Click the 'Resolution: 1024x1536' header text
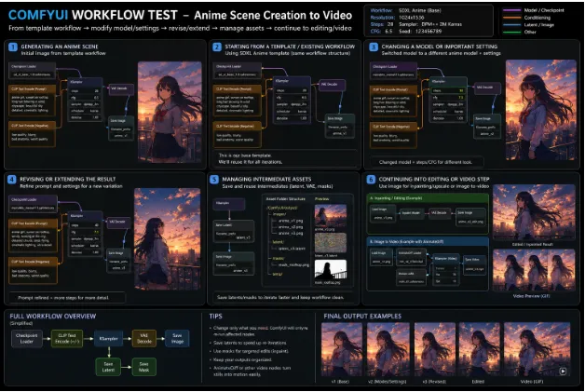The image size is (585, 392). (398, 18)
